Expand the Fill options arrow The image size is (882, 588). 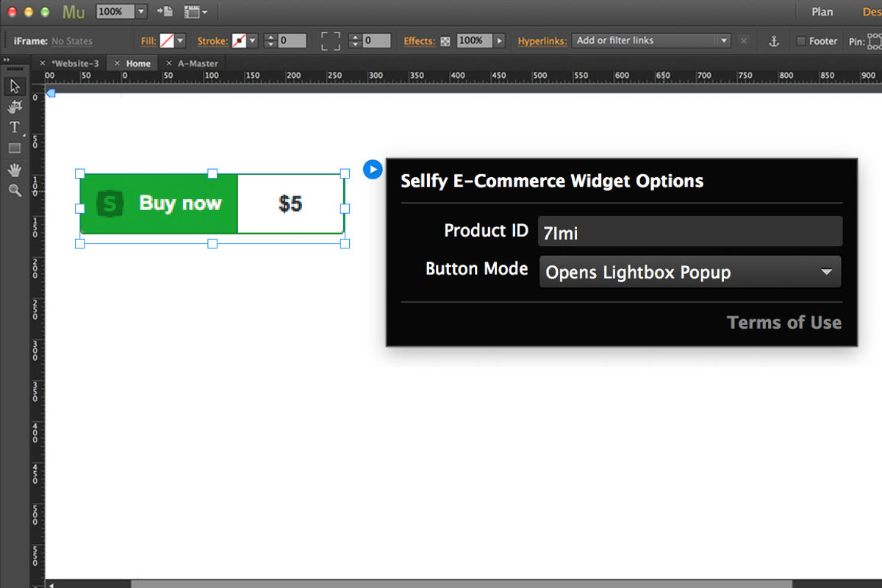180,41
